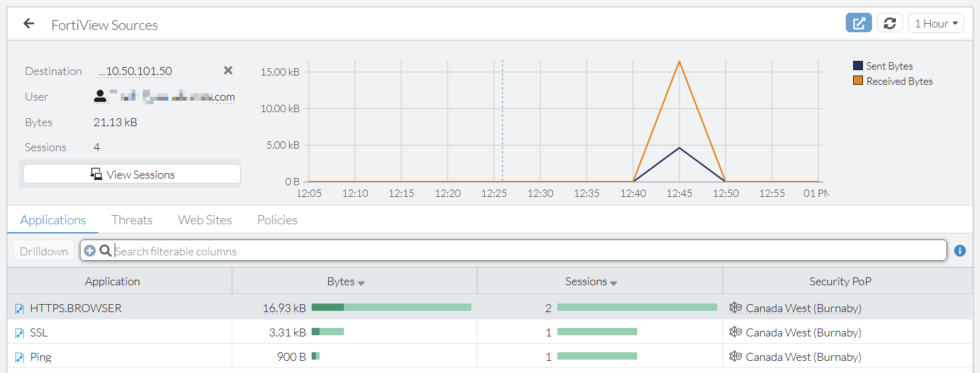Select the HTTPS.BROWSER row
980x373 pixels.
[490, 307]
